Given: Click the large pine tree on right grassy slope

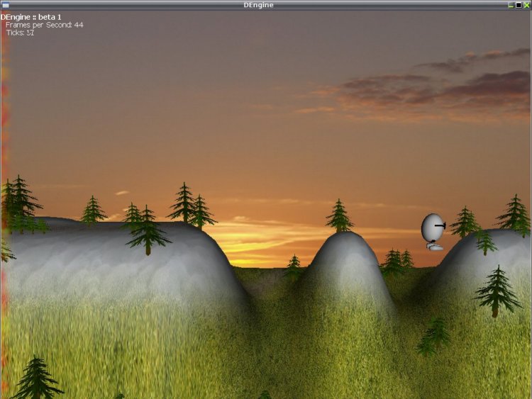Looking at the screenshot, I should tap(497, 291).
